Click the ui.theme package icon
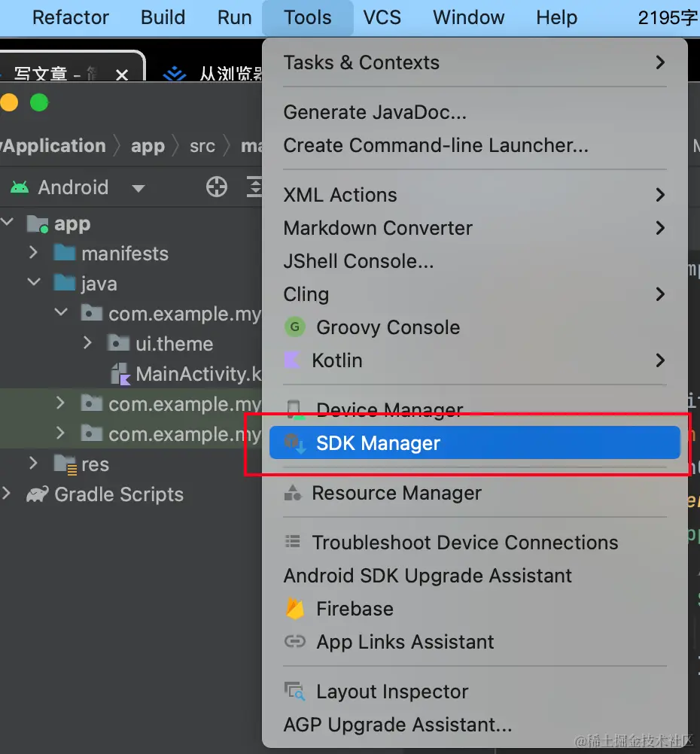This screenshot has height=754, width=700. 118,343
